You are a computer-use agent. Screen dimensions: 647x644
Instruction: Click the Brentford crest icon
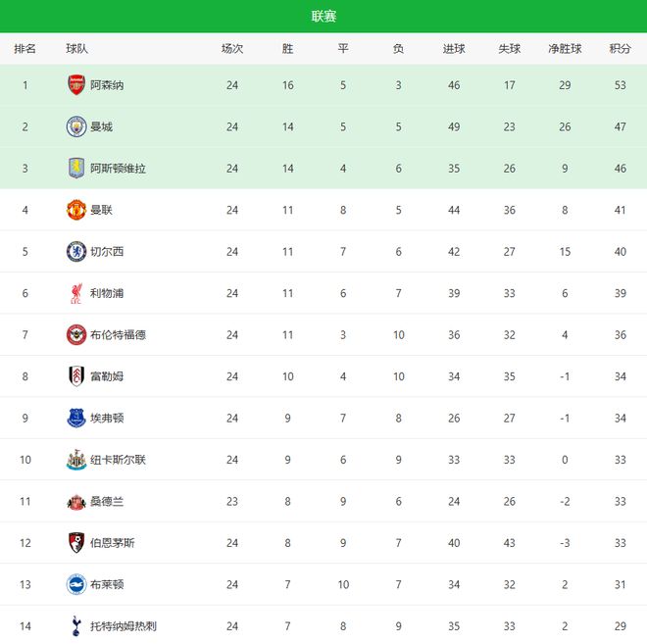click(x=75, y=335)
